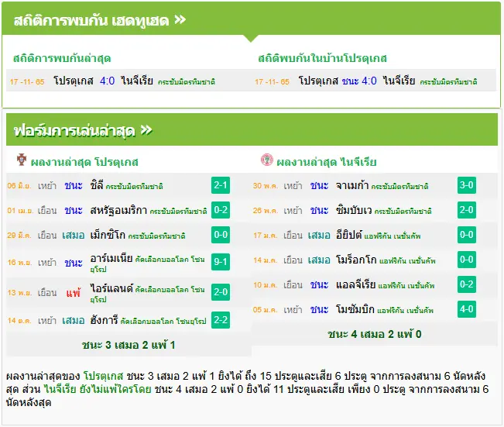
Task: Click the ผลงานล่าสุด โปรตุเกส heading
Action: click(x=84, y=162)
